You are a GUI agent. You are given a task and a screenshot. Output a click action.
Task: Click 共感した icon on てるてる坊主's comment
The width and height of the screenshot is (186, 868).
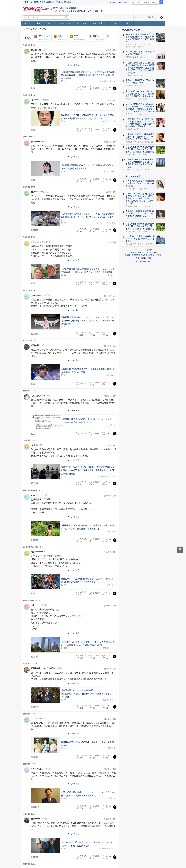(x=77, y=807)
